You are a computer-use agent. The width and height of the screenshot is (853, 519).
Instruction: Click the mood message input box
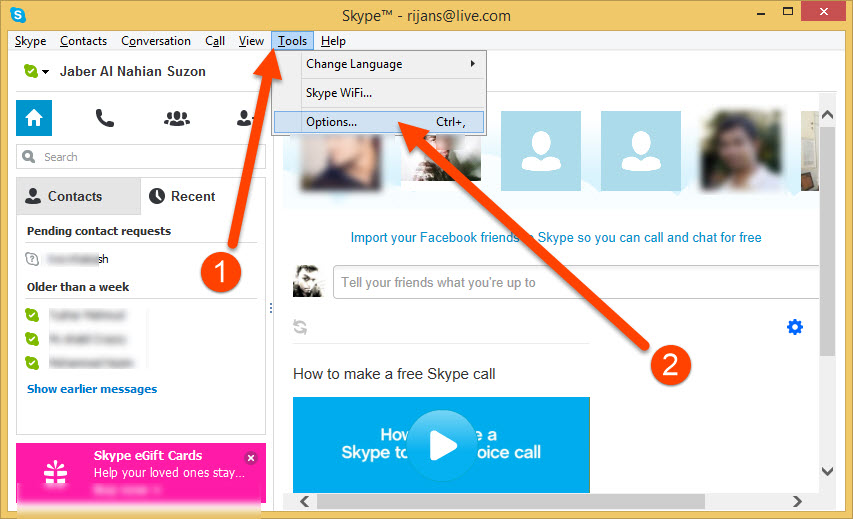576,282
